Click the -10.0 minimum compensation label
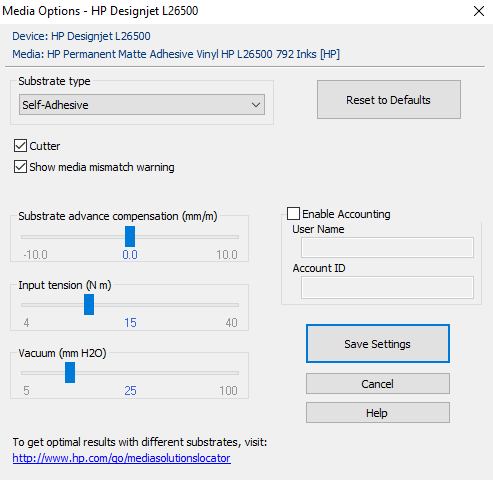 point(35,255)
